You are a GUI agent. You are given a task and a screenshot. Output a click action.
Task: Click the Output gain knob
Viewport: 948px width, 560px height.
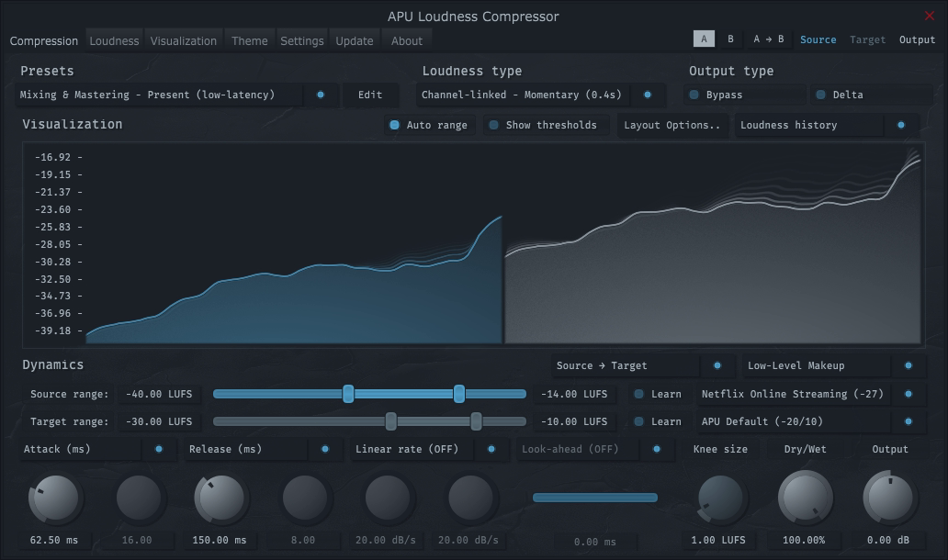[x=889, y=498]
